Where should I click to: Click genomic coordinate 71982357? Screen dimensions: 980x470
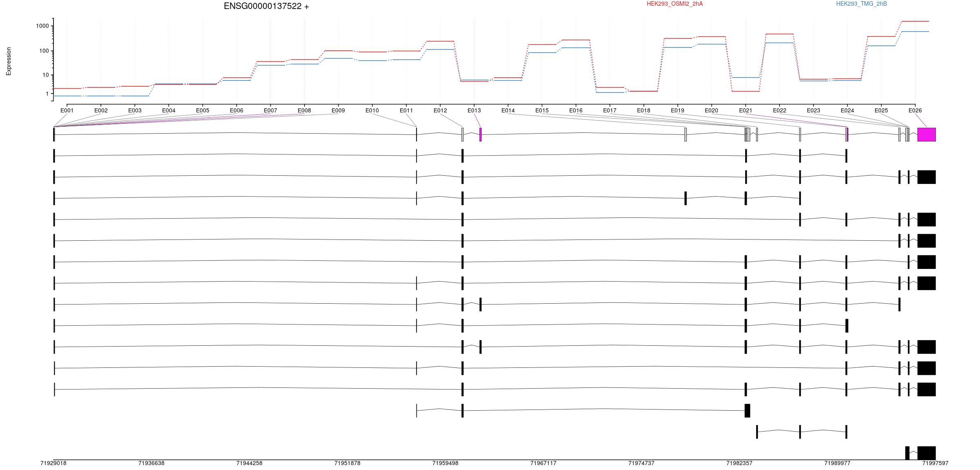click(x=739, y=463)
